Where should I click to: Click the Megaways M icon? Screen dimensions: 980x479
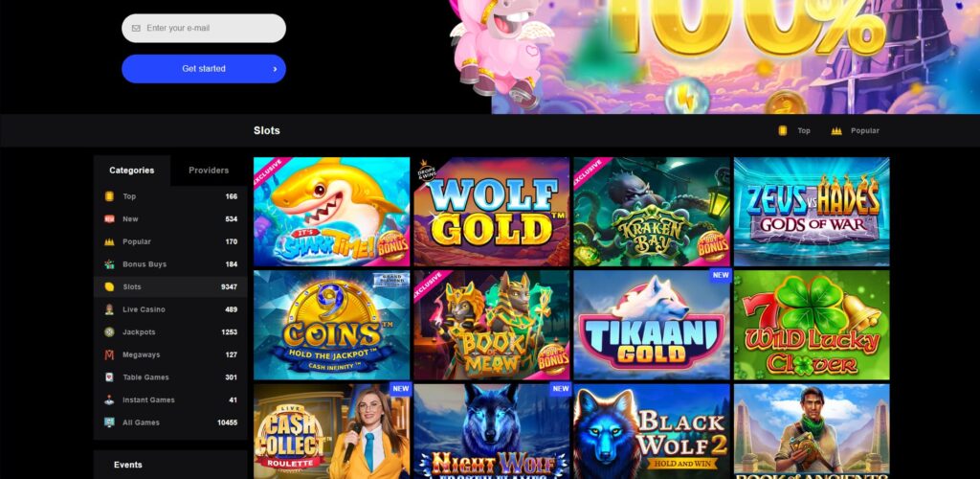tap(109, 354)
